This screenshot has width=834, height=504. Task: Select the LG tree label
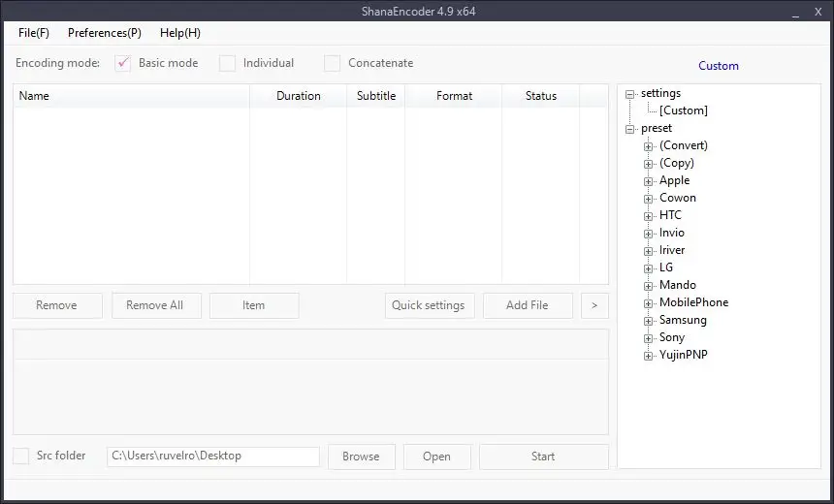pyautogui.click(x=666, y=268)
